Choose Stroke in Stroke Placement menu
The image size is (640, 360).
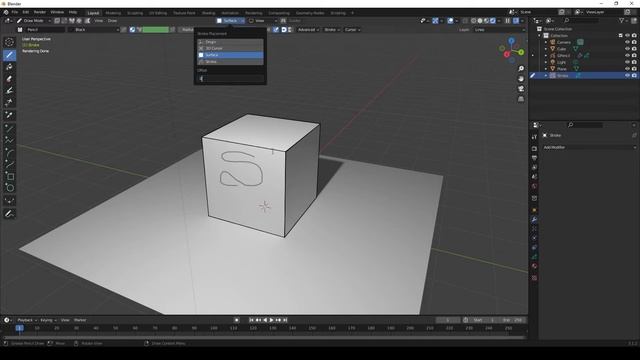pos(230,62)
